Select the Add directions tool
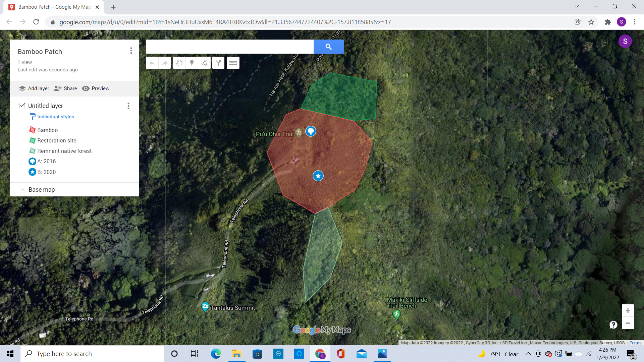 click(x=218, y=63)
